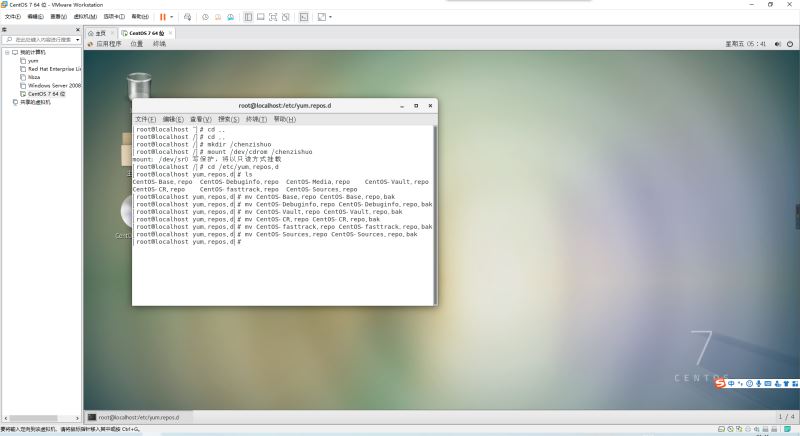
Task: Open the 1 / 4 workspace switcher
Action: [x=786, y=417]
